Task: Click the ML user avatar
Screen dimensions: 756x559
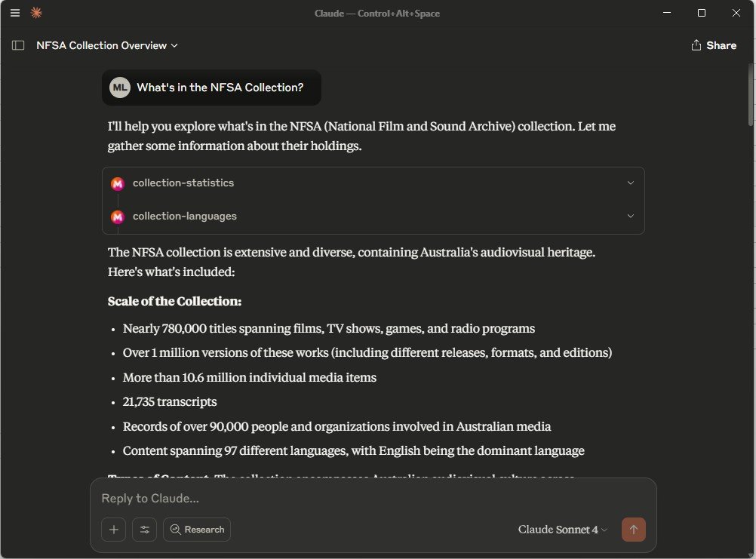Action: [x=119, y=88]
